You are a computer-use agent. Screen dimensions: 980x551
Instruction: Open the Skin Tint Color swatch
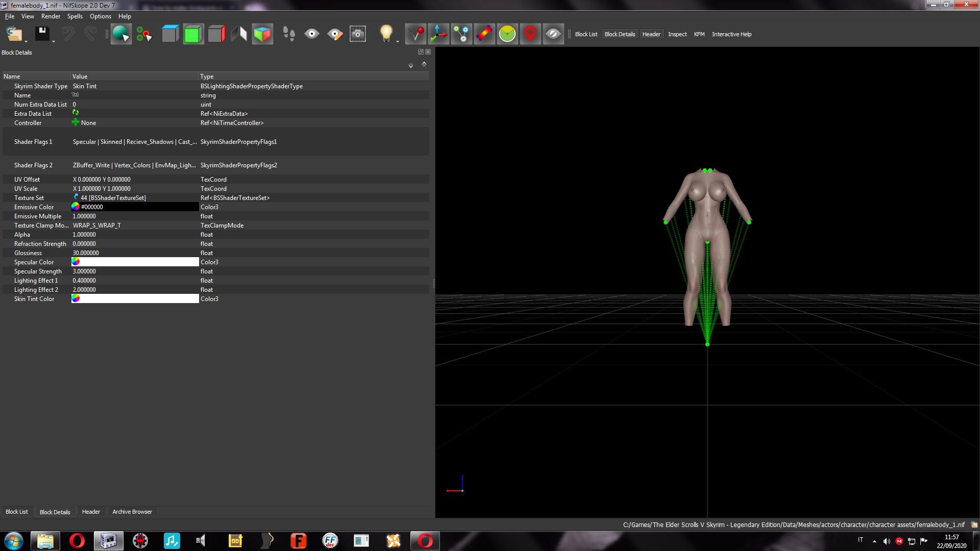(x=135, y=299)
